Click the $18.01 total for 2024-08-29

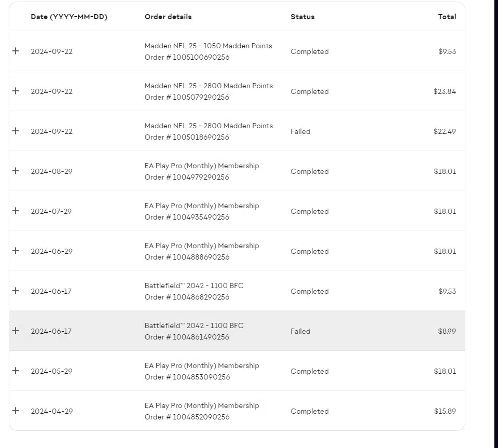[445, 172]
